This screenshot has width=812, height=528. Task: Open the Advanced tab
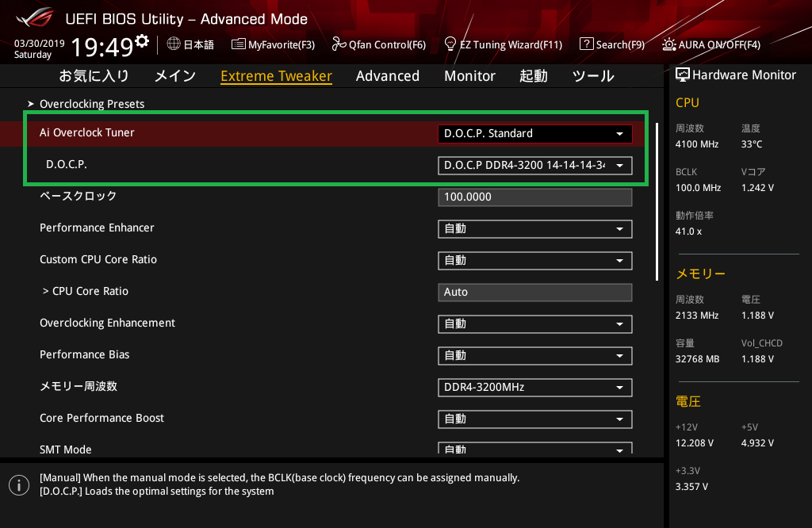pyautogui.click(x=387, y=75)
